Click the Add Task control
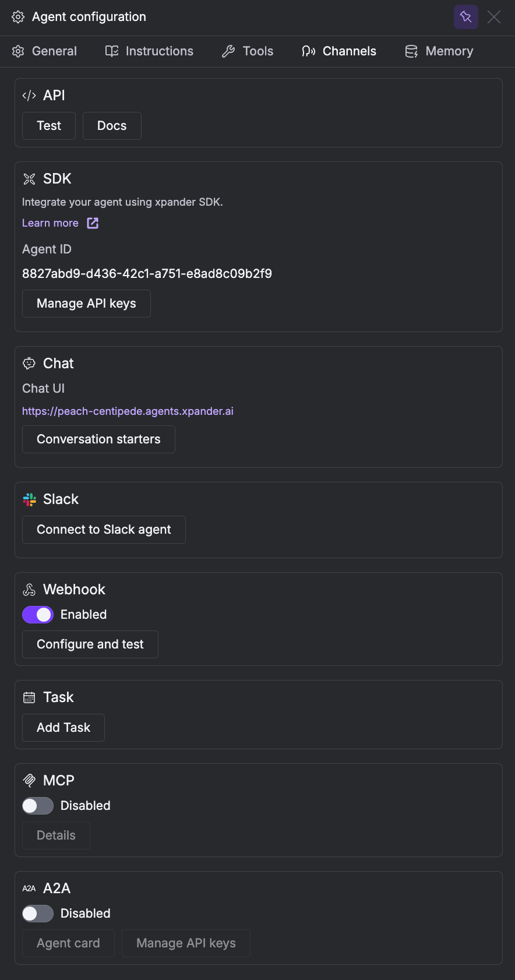The width and height of the screenshot is (515, 980). coord(63,727)
